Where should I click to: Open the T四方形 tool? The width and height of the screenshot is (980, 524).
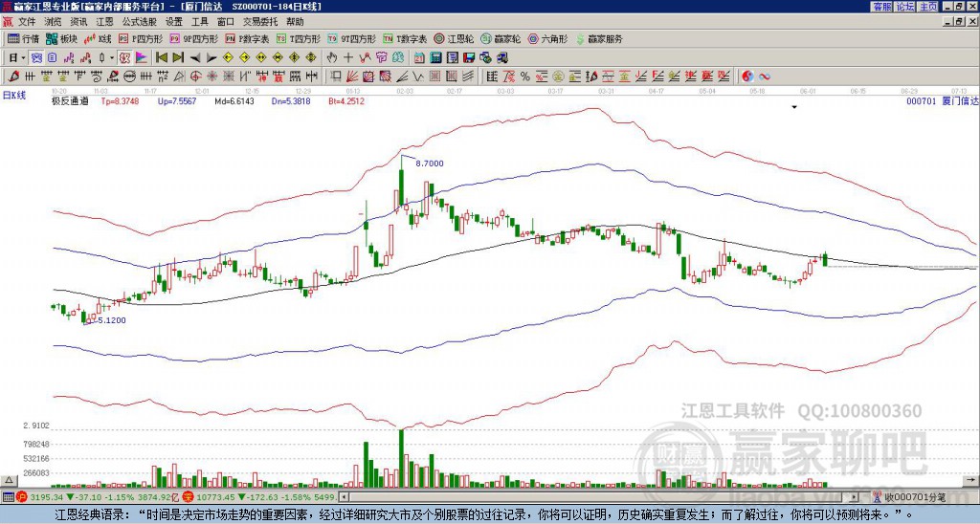pos(299,38)
